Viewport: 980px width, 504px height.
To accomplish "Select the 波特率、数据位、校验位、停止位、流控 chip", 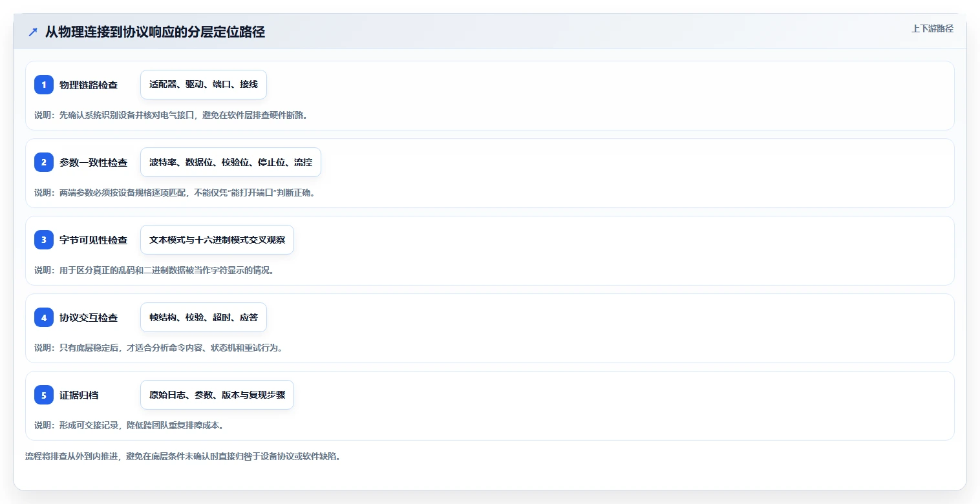I will pyautogui.click(x=231, y=162).
